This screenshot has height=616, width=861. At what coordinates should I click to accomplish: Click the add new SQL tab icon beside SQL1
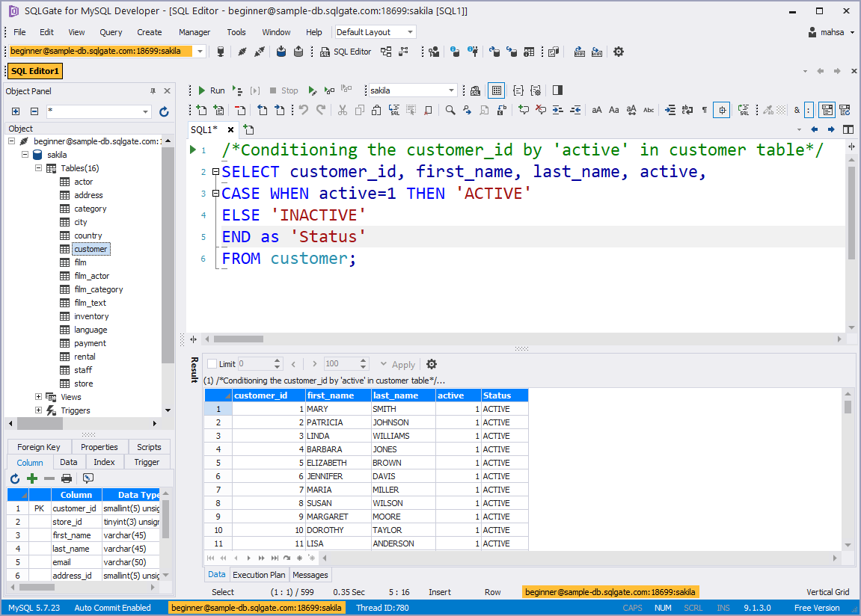coord(249,130)
